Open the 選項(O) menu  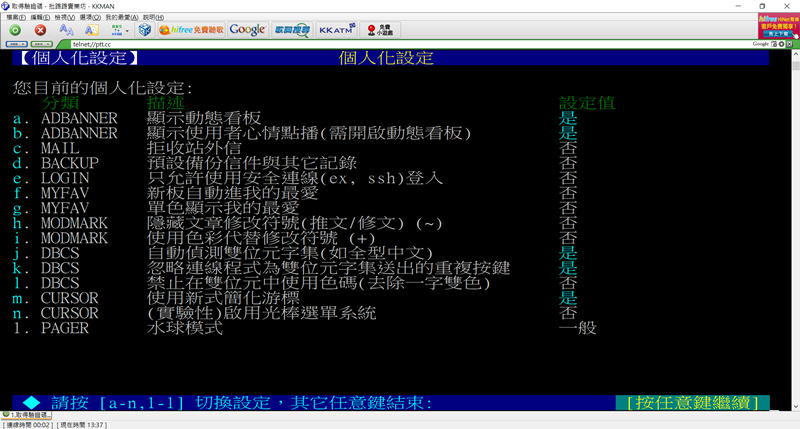(90, 17)
